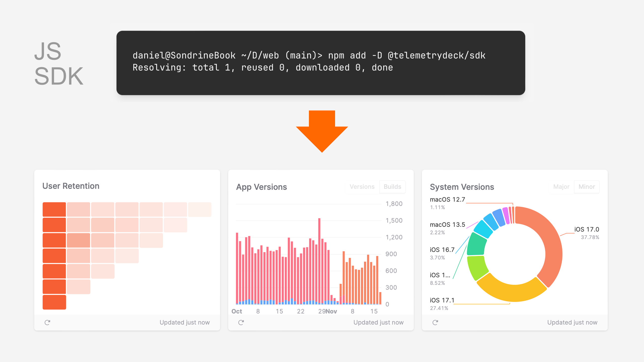The height and width of the screenshot is (362, 644).
Task: Toggle the Versions view in App Versions
Action: pos(363,186)
